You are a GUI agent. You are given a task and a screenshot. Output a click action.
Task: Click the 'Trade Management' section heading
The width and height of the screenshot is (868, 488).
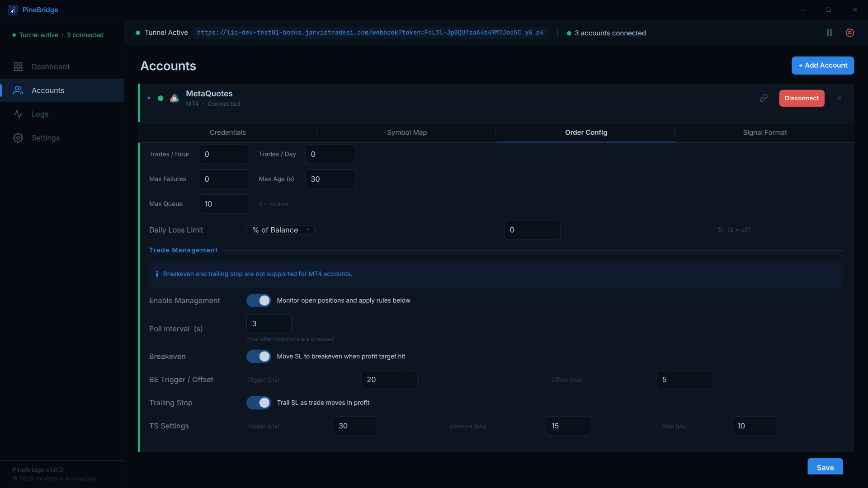click(x=183, y=250)
